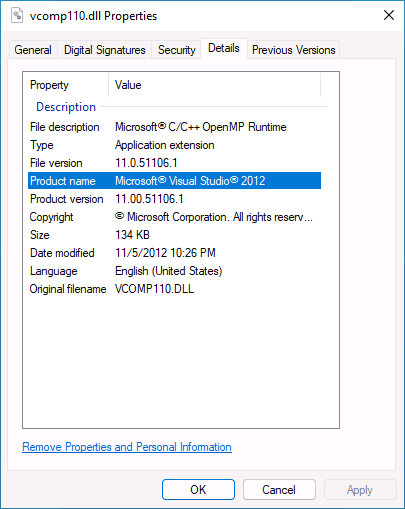Confirm with the OK button
Screen dimensions: 405x509
click(x=198, y=490)
